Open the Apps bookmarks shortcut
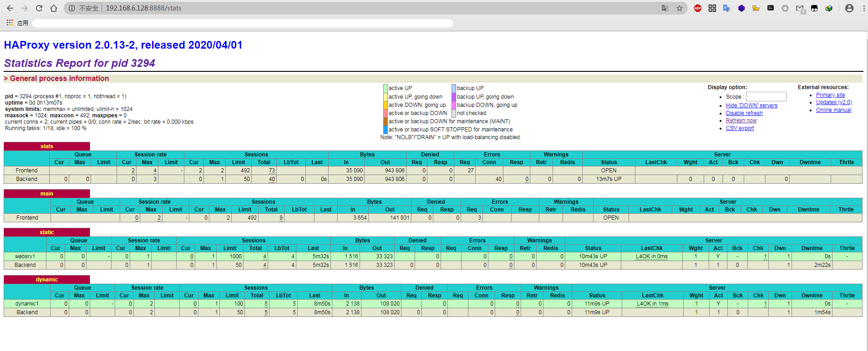Image resolution: width=868 pixels, height=351 pixels. click(x=17, y=23)
